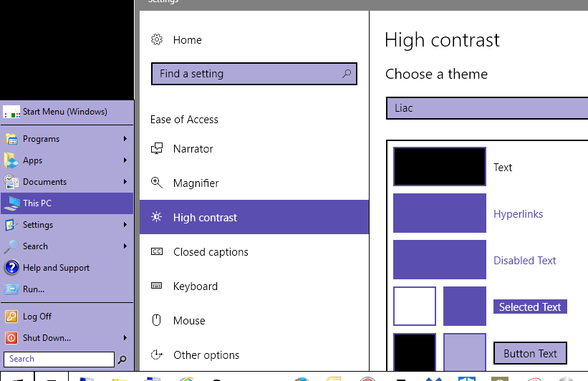
Task: Click the Search entry in Start menu
Action: (67, 246)
